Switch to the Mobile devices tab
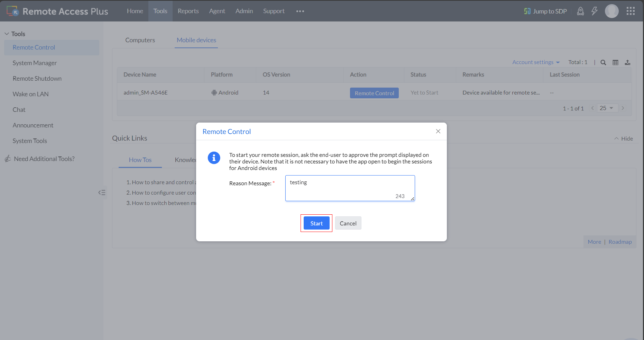The image size is (644, 340). (x=196, y=40)
